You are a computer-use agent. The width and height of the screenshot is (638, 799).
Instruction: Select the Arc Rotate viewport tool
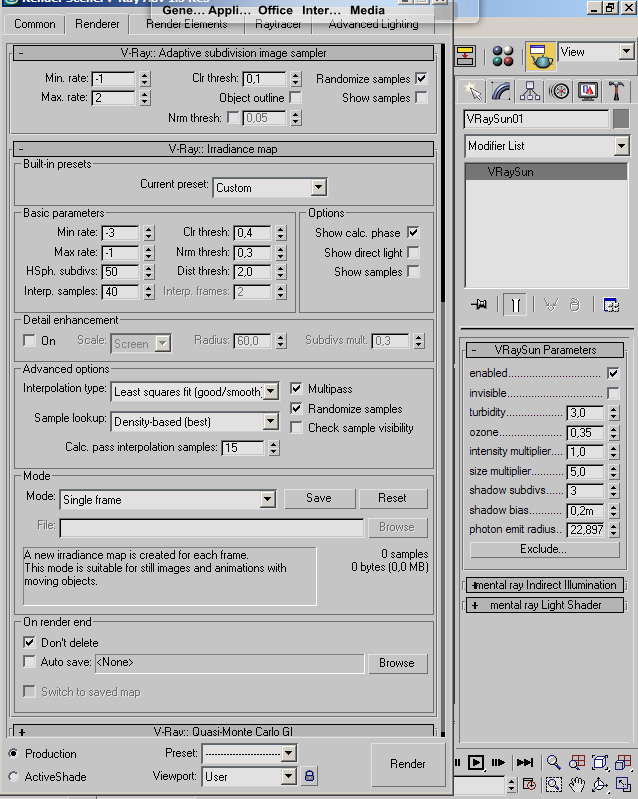click(600, 784)
